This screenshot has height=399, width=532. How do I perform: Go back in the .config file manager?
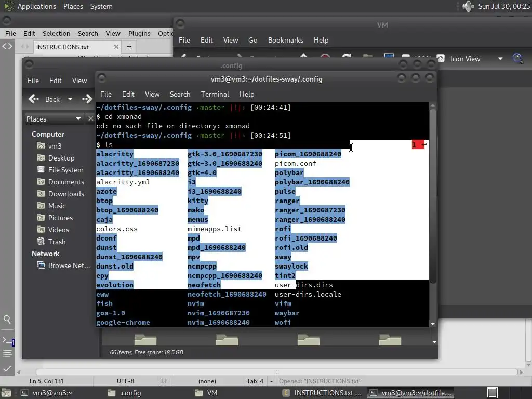[44, 99]
